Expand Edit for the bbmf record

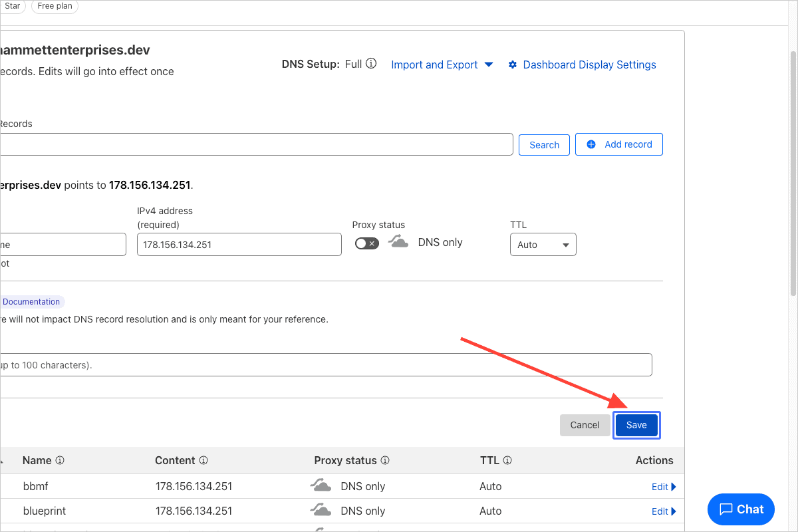663,487
